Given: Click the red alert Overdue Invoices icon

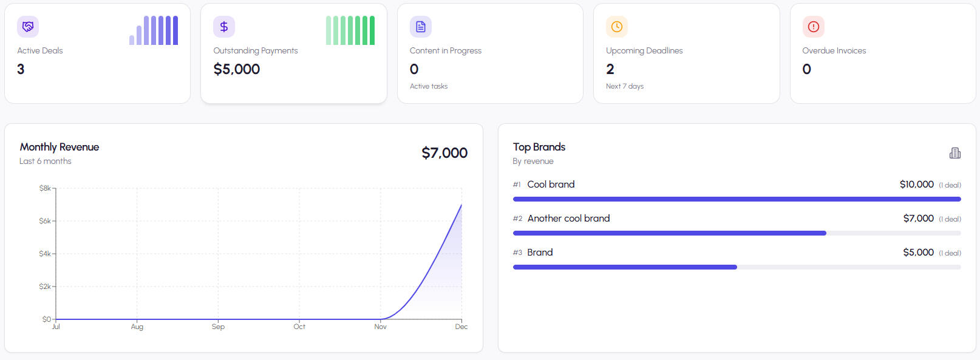Looking at the screenshot, I should pyautogui.click(x=813, y=27).
